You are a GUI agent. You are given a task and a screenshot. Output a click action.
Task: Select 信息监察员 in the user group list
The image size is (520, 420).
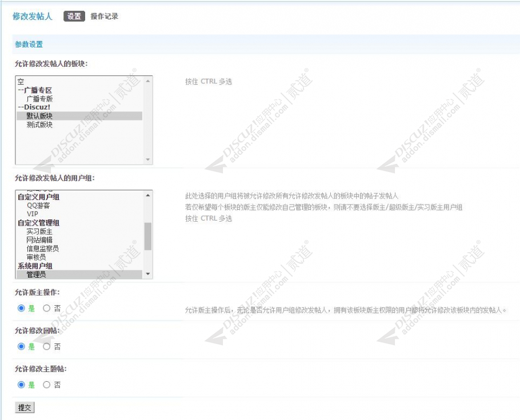pos(79,249)
